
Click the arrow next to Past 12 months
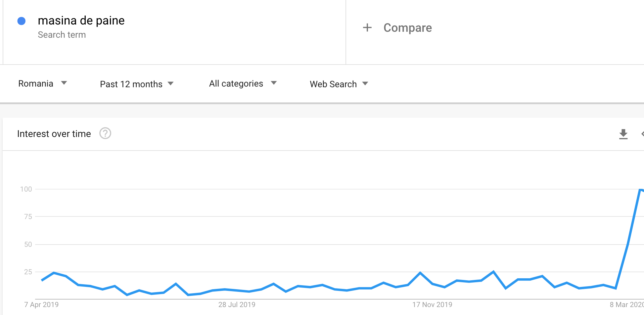coord(171,83)
